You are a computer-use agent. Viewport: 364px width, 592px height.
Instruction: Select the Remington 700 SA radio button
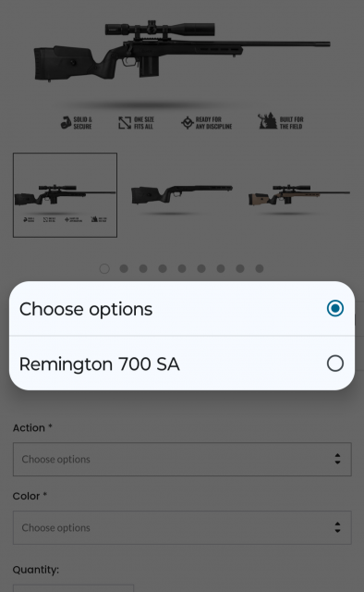coord(335,364)
